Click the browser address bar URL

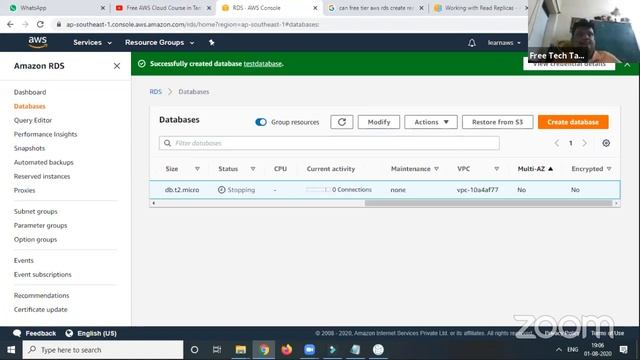coord(193,24)
